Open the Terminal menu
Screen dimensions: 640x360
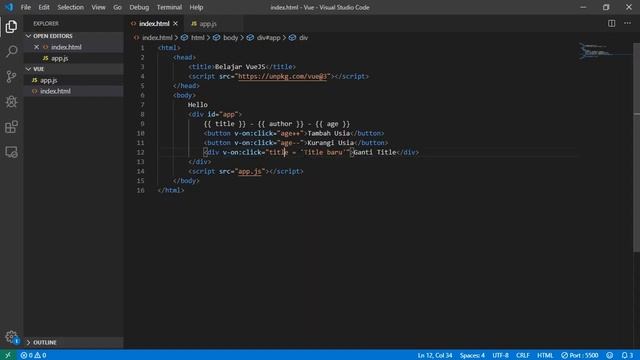[169, 7]
